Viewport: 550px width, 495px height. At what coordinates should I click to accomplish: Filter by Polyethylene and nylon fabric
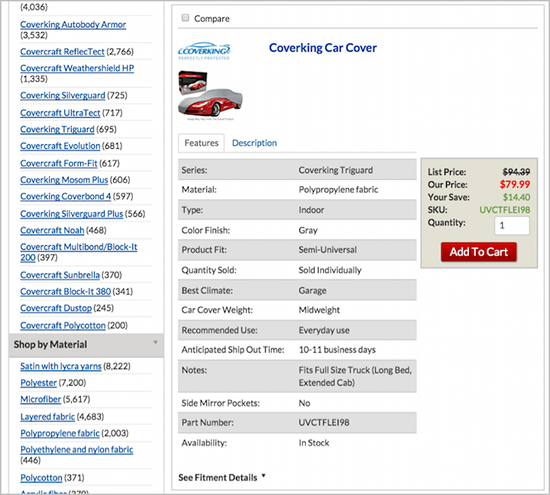76,450
